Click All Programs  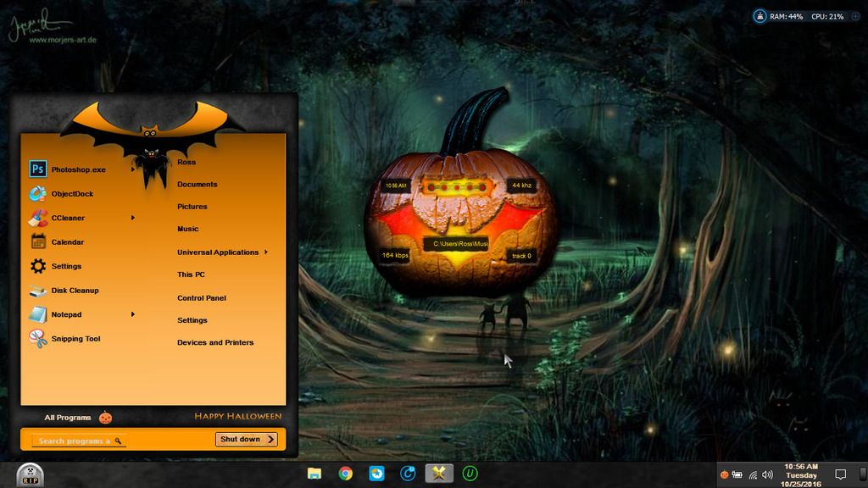(68, 418)
